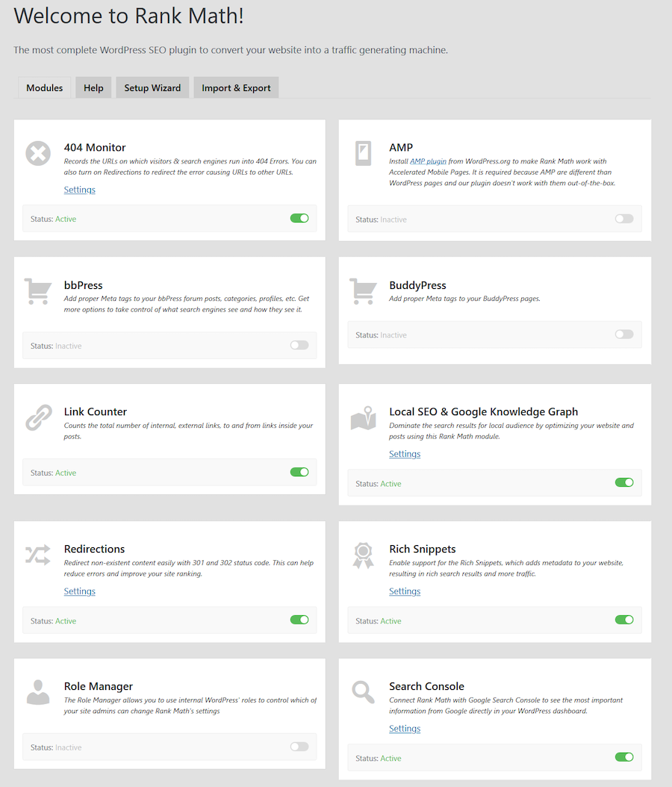Open Redirections Settings link
672x787 pixels.
79,591
